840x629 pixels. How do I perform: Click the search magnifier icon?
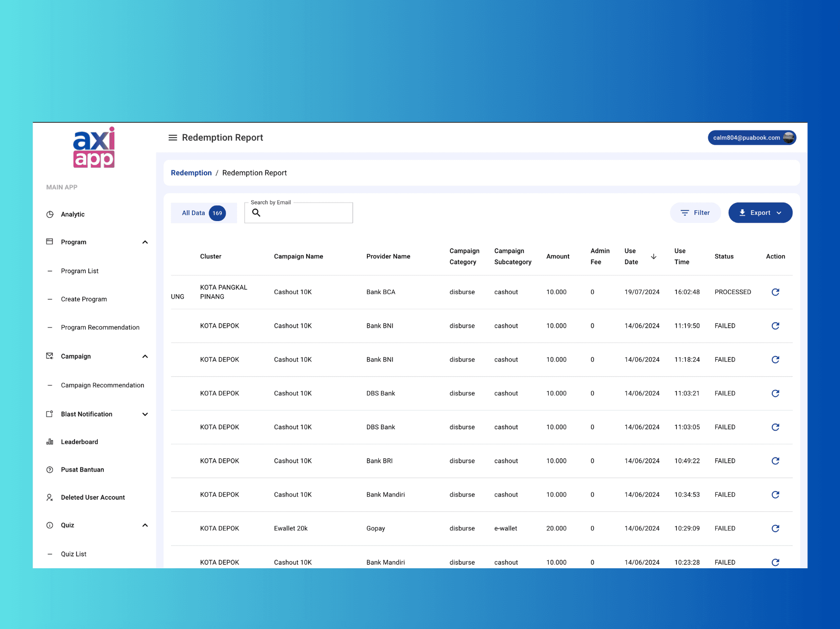point(256,213)
